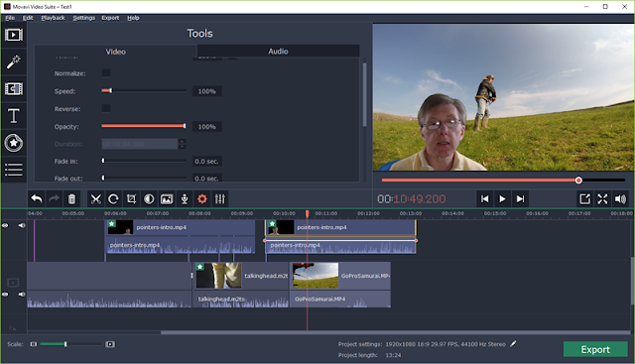Click the timeline horizontal scrollbar
Screen dimensions: 635x364
click(395, 333)
